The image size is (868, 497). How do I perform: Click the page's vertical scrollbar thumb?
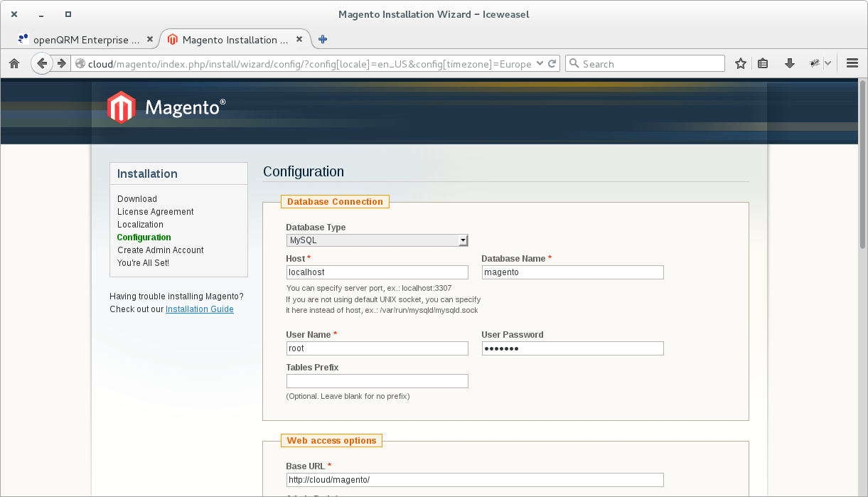863,165
